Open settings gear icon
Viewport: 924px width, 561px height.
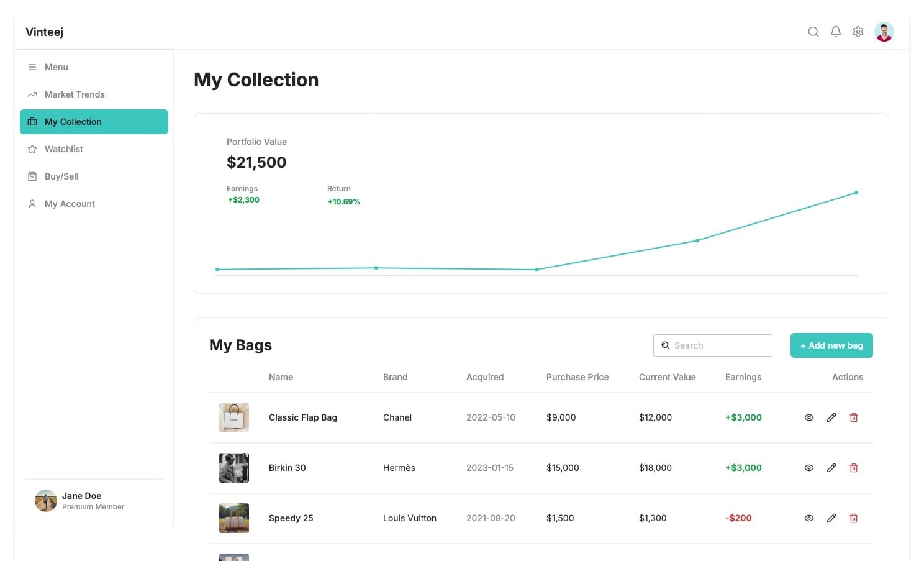pyautogui.click(x=858, y=32)
